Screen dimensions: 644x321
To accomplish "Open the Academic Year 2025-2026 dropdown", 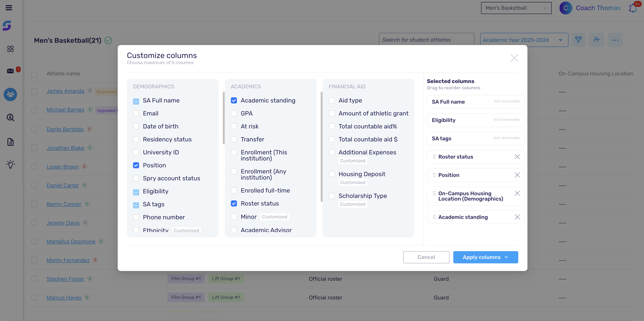I will [524, 40].
